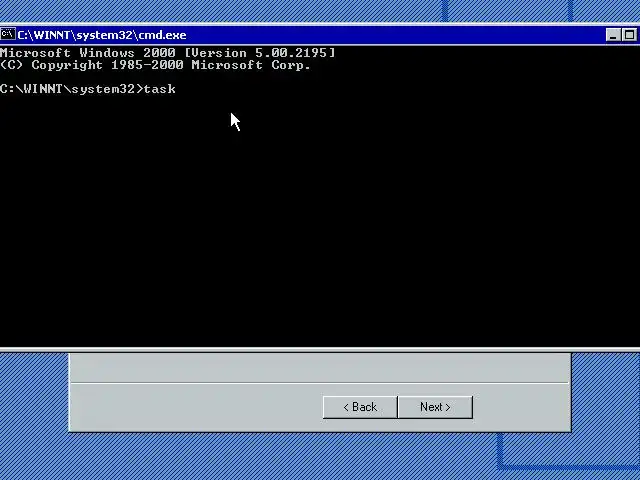The width and height of the screenshot is (640, 480).
Task: Maximize the cmd.exe window
Action: click(629, 35)
